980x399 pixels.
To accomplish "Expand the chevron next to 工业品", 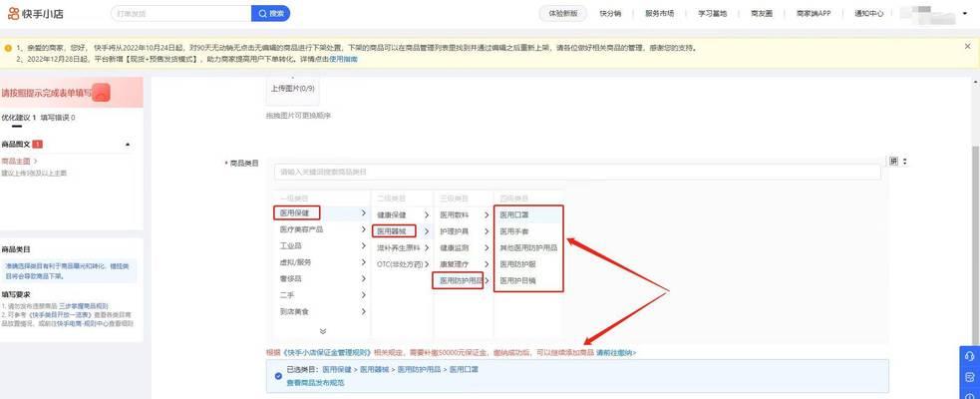I will (363, 246).
